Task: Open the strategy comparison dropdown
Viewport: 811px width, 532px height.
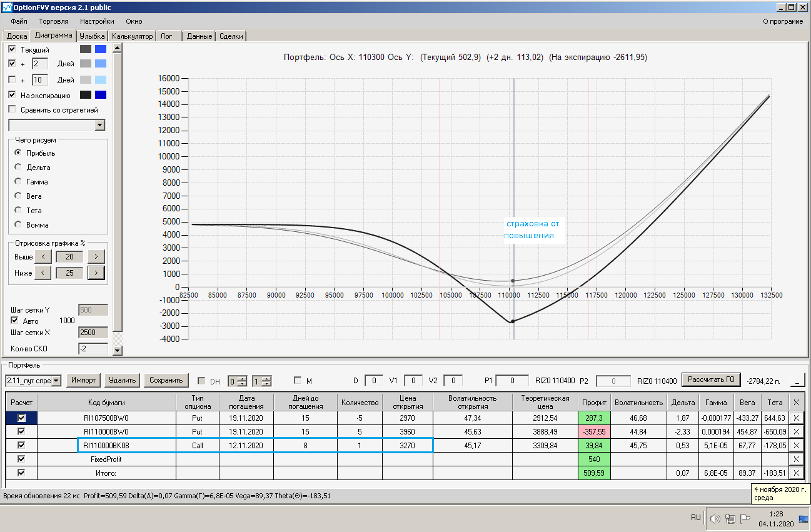Action: tap(100, 125)
